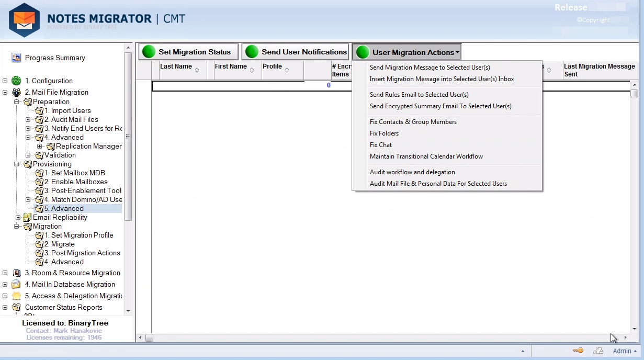Choose Audit workflow and delegation
Screen dimensions: 644x360
coord(412,172)
